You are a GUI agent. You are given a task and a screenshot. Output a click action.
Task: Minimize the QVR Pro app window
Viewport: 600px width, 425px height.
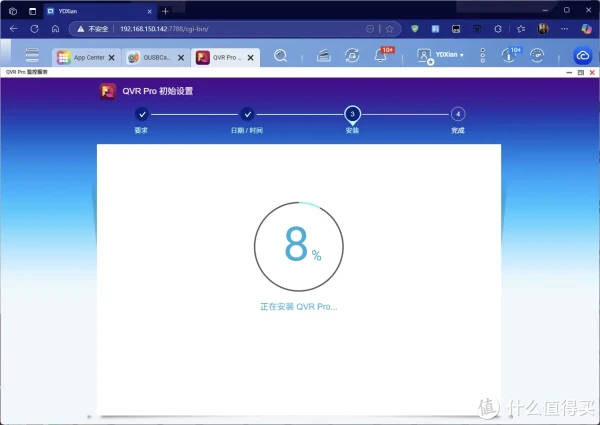pyautogui.click(x=569, y=72)
